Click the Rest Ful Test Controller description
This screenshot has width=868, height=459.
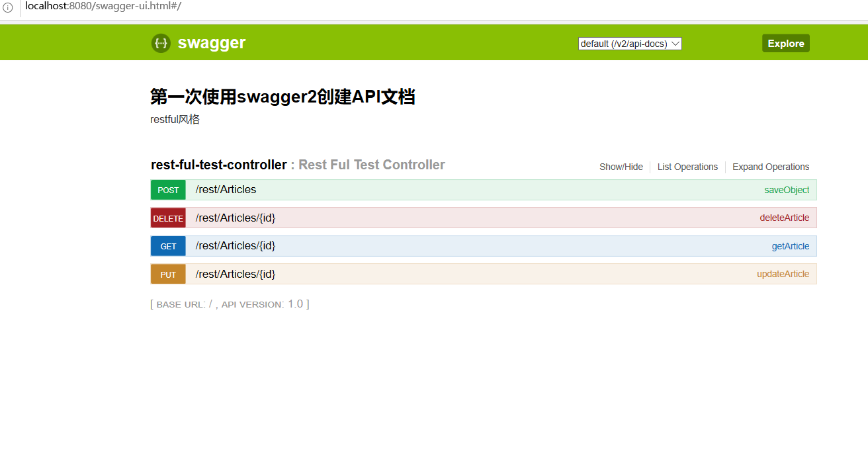click(x=372, y=165)
